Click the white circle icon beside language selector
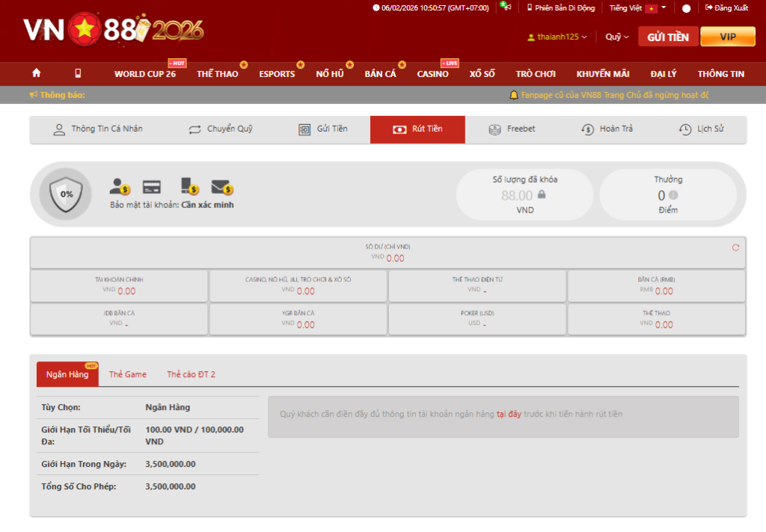766x532 pixels. (x=687, y=8)
